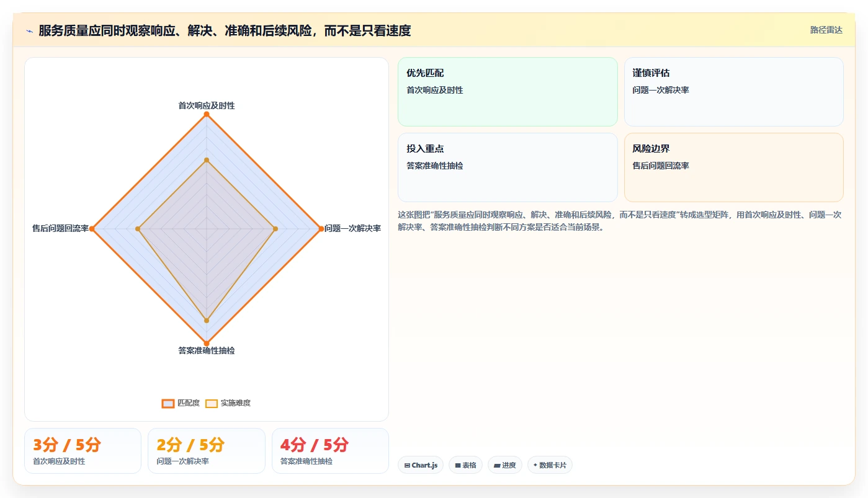Select the 数据卡片 tag
Image resolution: width=868 pixels, height=498 pixels.
550,465
